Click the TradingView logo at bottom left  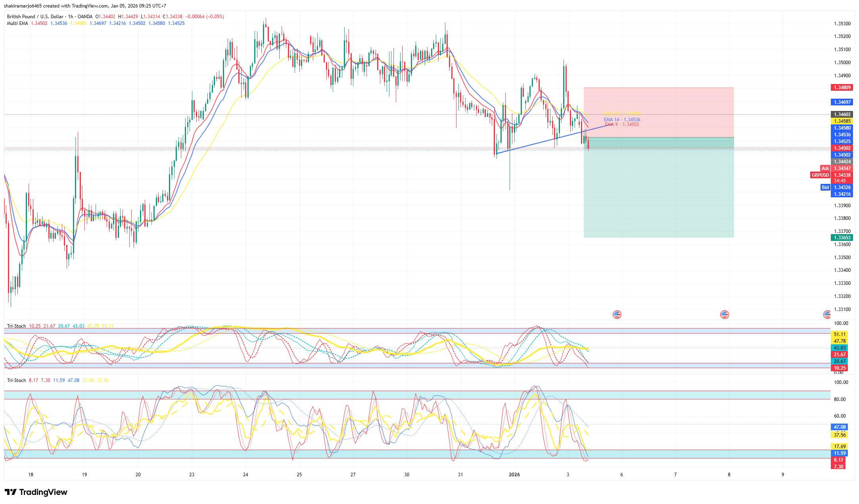[x=36, y=492]
